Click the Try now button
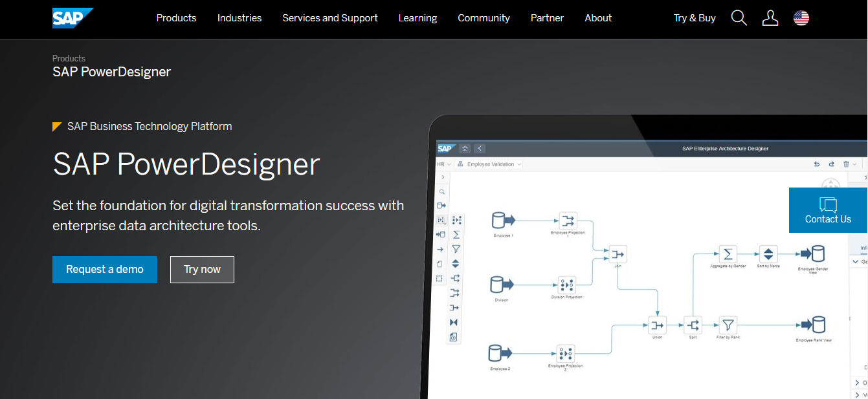This screenshot has width=868, height=399. pyautogui.click(x=202, y=270)
